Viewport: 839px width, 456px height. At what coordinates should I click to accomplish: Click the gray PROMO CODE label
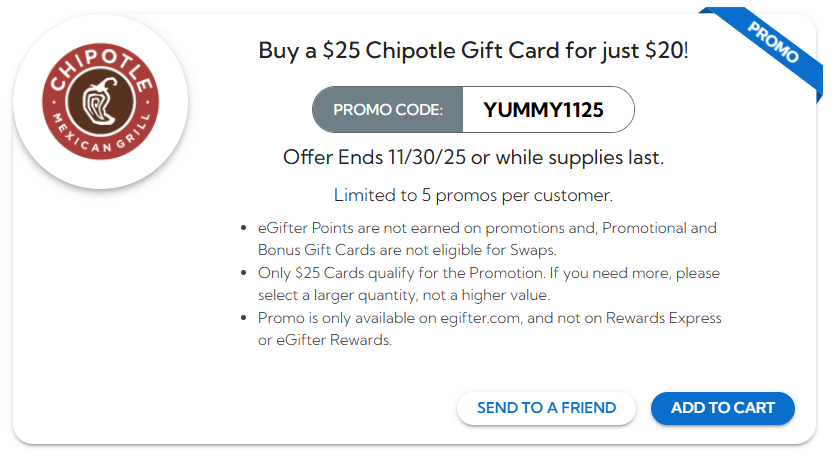point(388,110)
